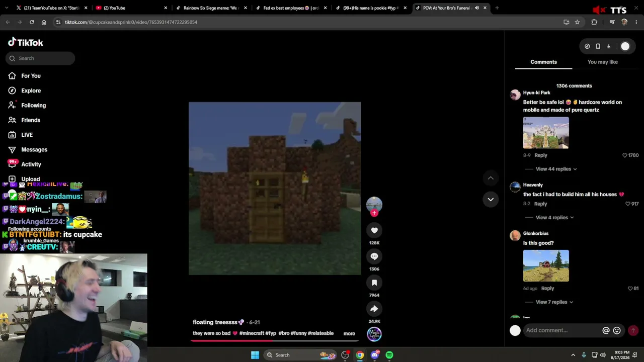Switch to the YouTube browser tab
Image resolution: width=644 pixels, height=362 pixels.
[x=131, y=8]
